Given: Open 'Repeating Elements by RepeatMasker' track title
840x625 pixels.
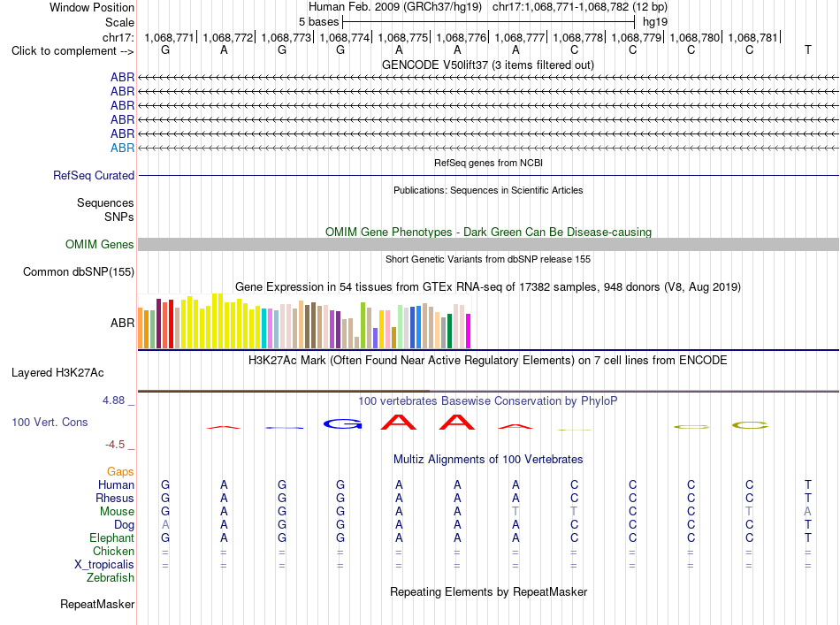Looking at the screenshot, I should pyautogui.click(x=488, y=591).
